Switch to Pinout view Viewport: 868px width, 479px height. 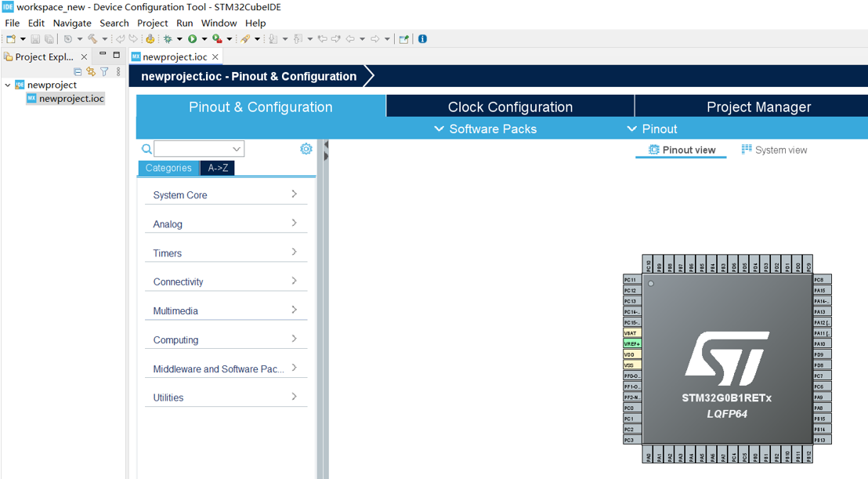point(682,150)
